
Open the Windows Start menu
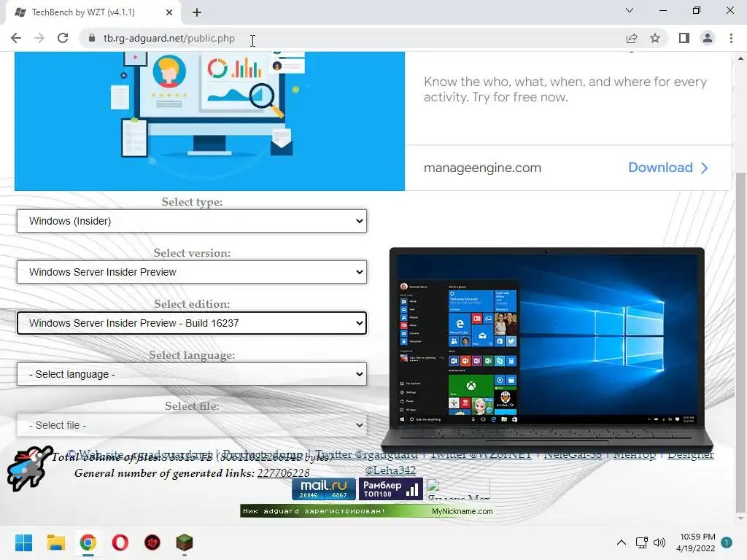click(x=23, y=542)
